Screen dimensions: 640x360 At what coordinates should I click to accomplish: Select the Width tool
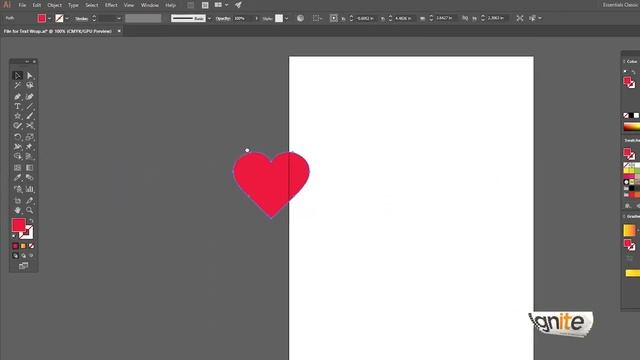tap(18, 147)
